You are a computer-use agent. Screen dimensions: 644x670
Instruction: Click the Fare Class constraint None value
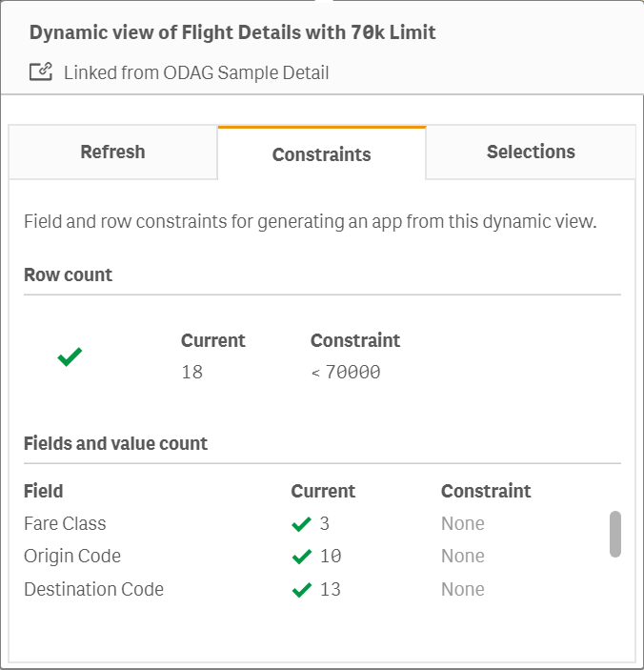coord(462,523)
